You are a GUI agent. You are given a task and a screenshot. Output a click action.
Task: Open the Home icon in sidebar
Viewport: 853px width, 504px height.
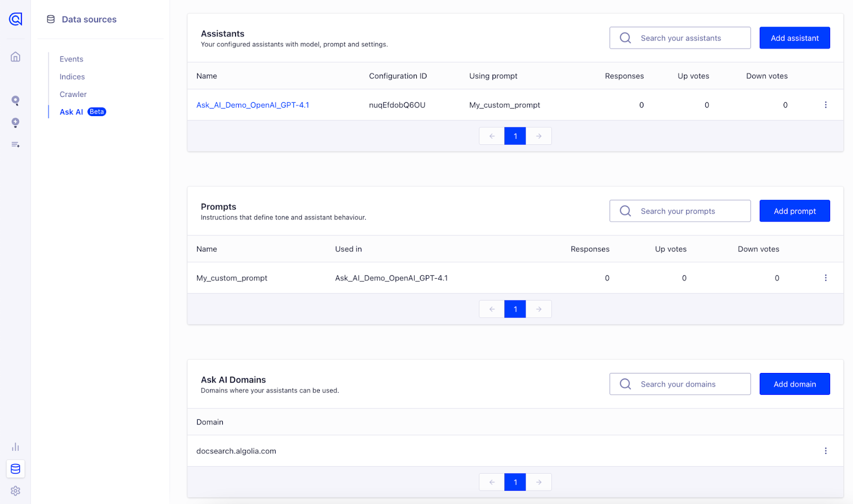(15, 56)
